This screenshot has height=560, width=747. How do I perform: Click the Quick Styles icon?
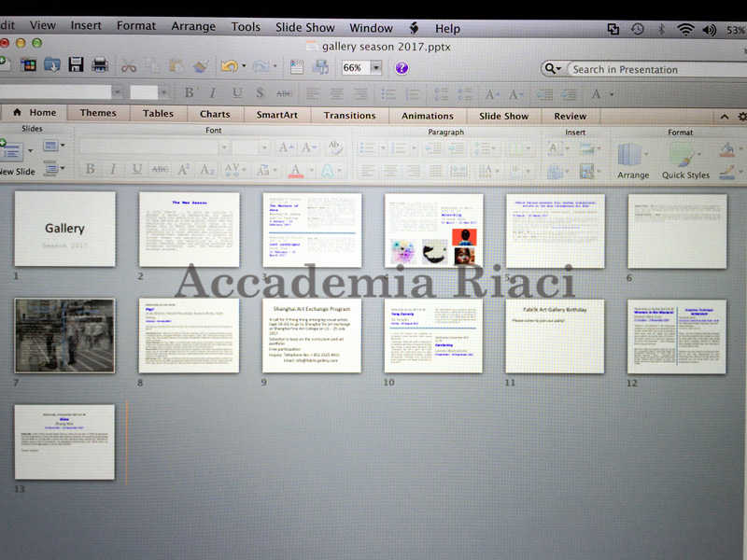pos(683,156)
